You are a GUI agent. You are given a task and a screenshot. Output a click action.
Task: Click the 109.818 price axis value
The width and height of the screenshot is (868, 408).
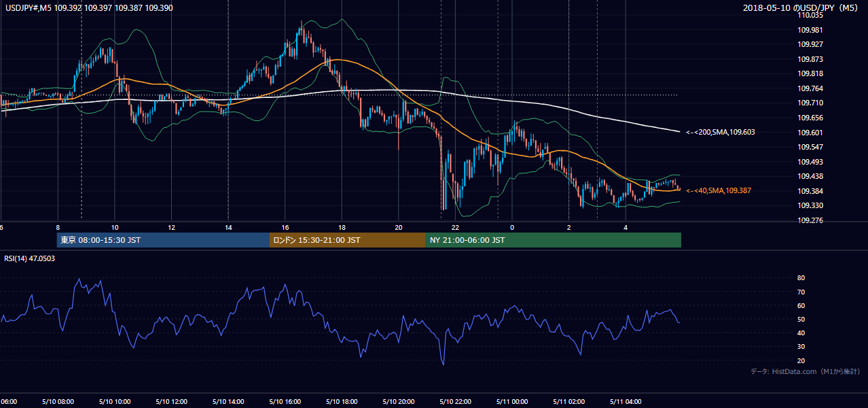[811, 73]
